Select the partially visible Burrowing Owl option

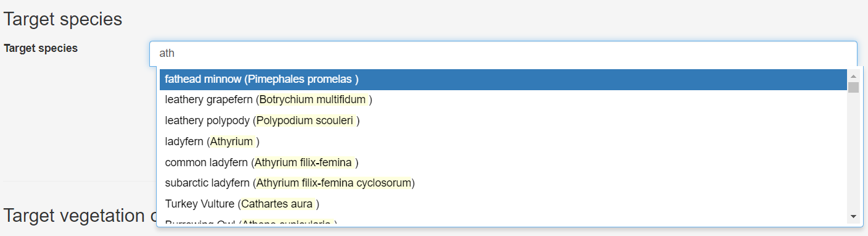pyautogui.click(x=503, y=222)
